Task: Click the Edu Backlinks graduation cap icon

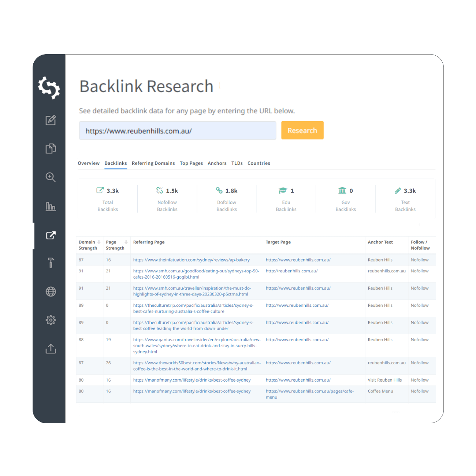Action: (x=283, y=190)
